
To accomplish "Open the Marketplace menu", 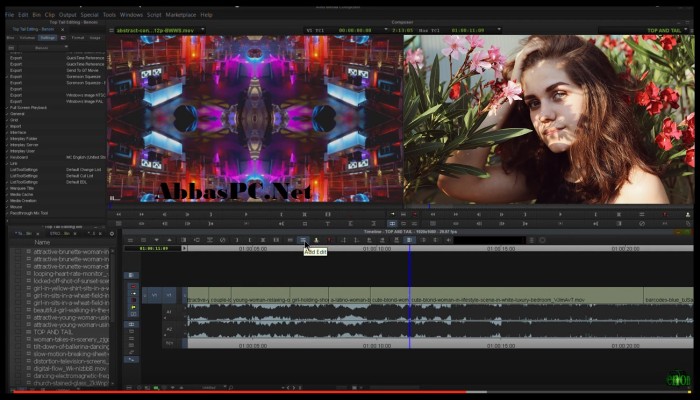I will tap(181, 15).
